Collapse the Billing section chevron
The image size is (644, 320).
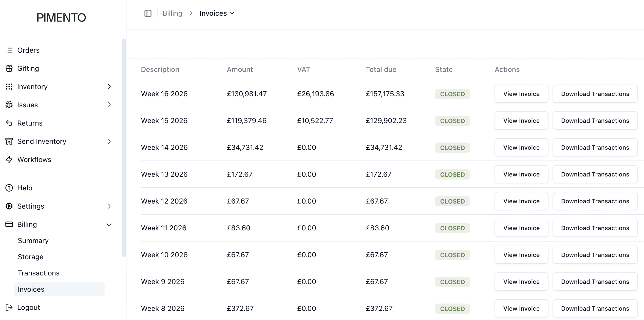[109, 225]
